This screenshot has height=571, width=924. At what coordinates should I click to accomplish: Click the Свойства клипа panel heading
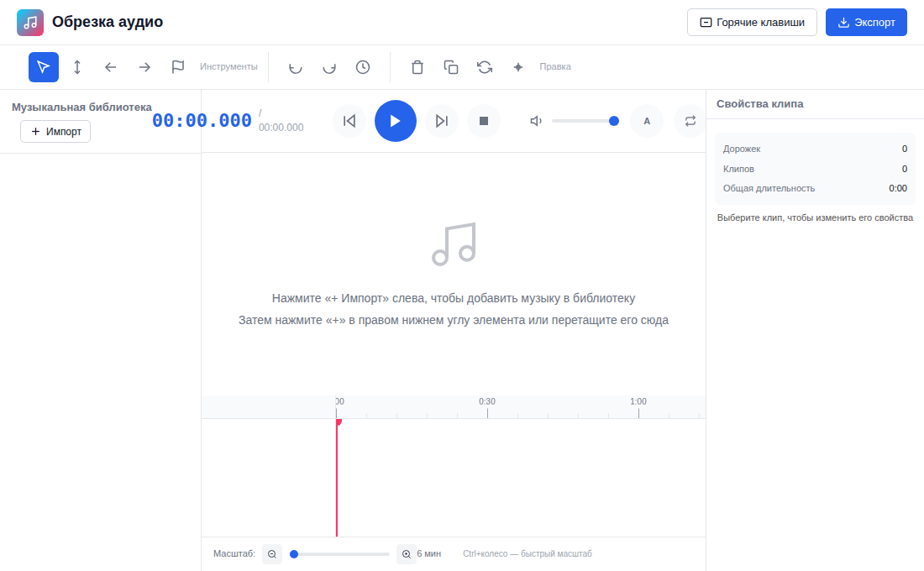coord(759,104)
